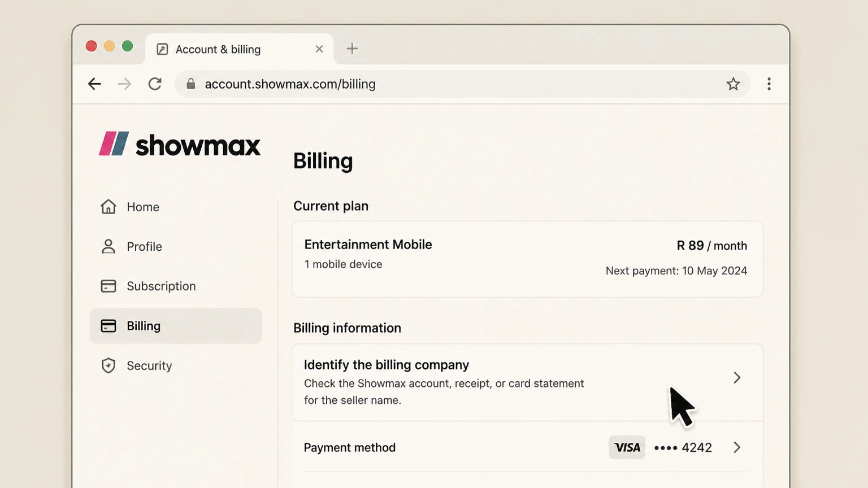868x488 pixels.
Task: Click the Subscription card icon
Action: pyautogui.click(x=108, y=286)
